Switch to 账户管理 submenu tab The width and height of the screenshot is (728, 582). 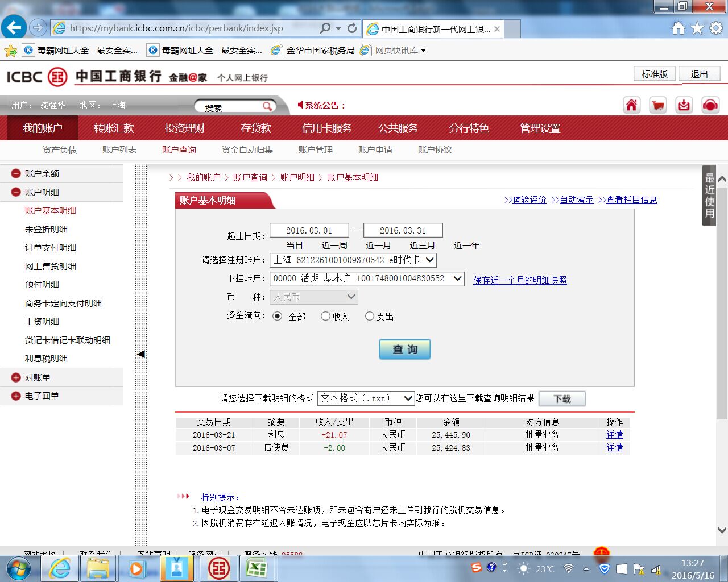coord(316,149)
